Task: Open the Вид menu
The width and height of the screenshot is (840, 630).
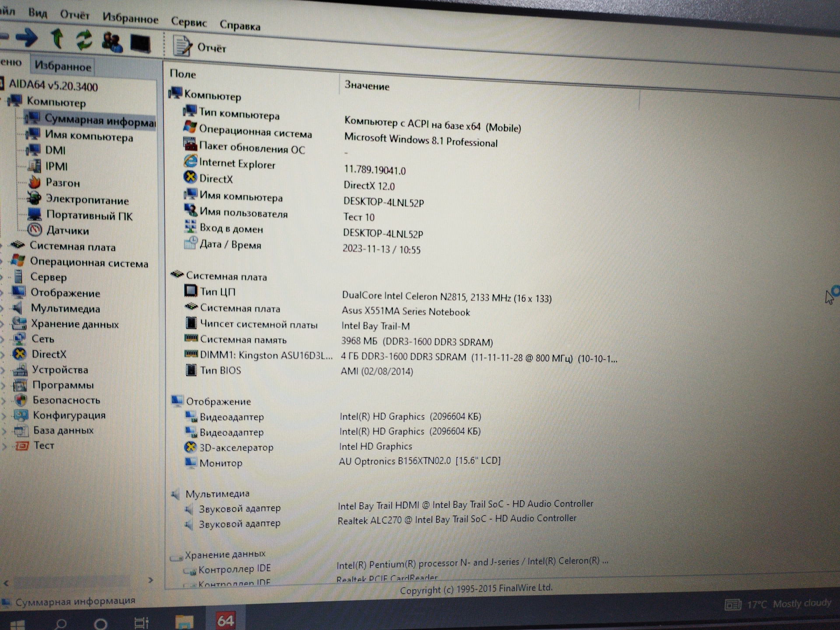Action: 38,13
